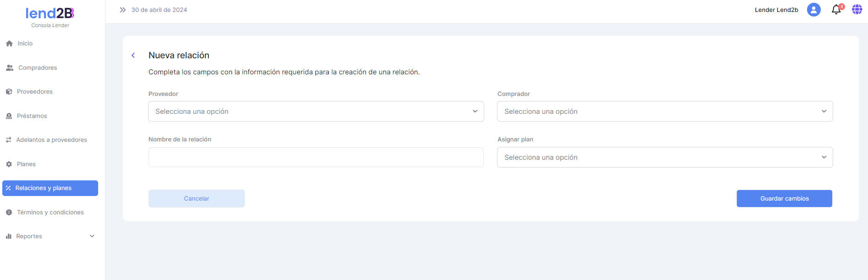Click the back arrow beside Nueva relación
The height and width of the screenshot is (280, 868).
[x=133, y=56]
